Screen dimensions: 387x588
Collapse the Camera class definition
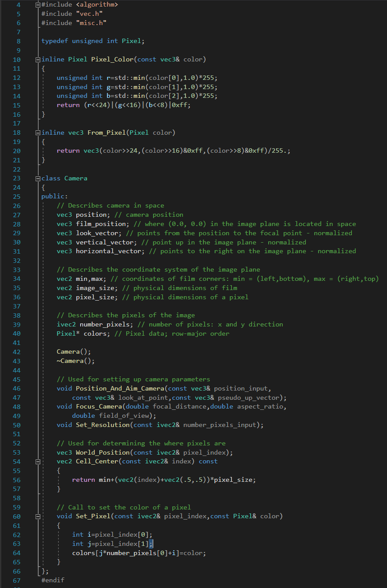37,178
